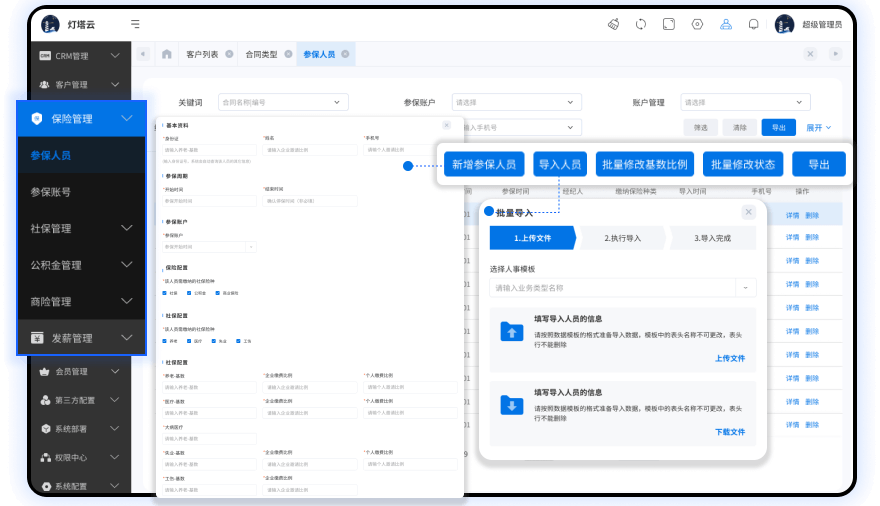Open the 参保账户 filter dropdown

click(x=516, y=102)
